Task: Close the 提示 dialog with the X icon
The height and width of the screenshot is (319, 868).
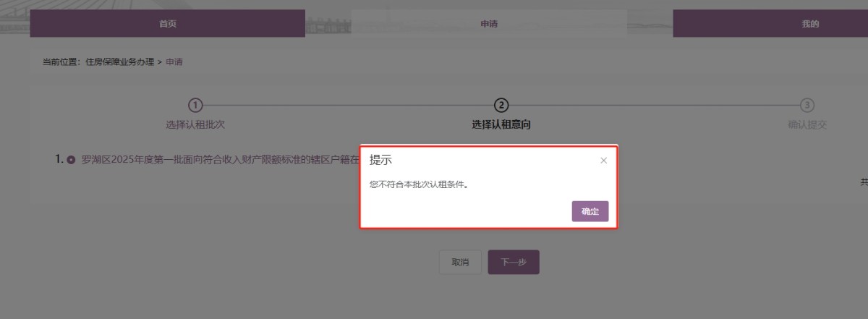Action: tap(603, 161)
